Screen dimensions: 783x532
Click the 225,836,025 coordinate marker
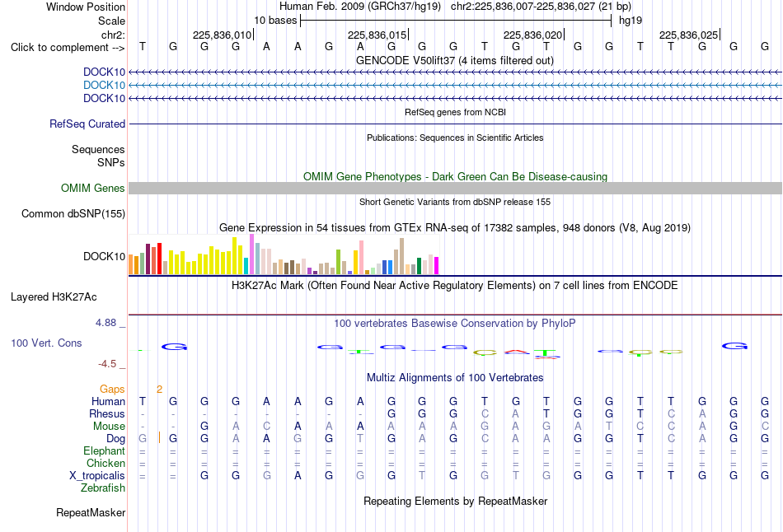688,35
